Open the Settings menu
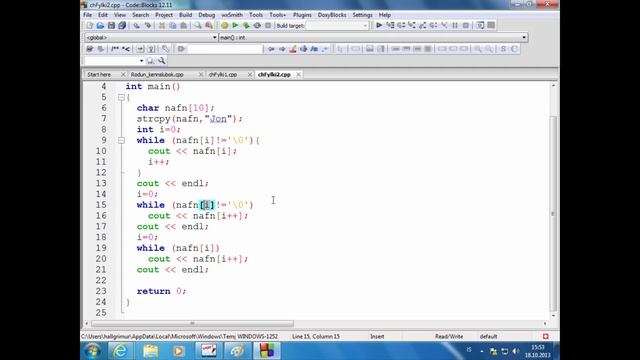The image size is (640, 360). tap(362, 15)
